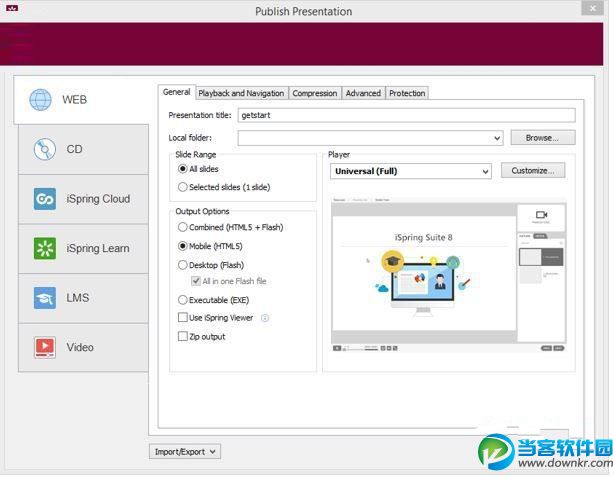Click the Browse... button
The height and width of the screenshot is (477, 614).
(543, 138)
